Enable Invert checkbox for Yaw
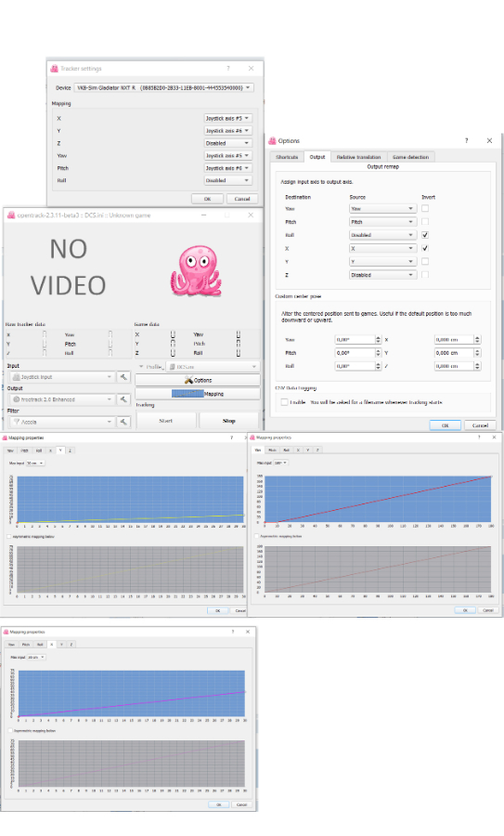504x836 pixels. pos(424,208)
